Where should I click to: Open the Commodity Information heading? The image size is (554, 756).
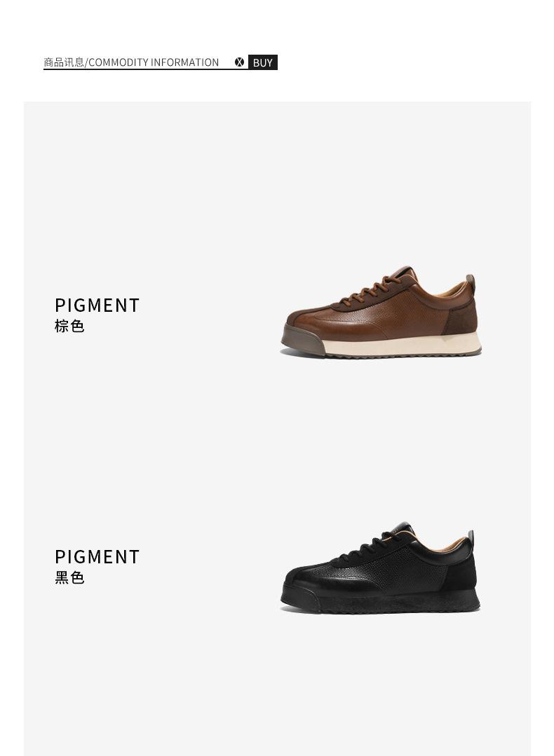tap(131, 62)
